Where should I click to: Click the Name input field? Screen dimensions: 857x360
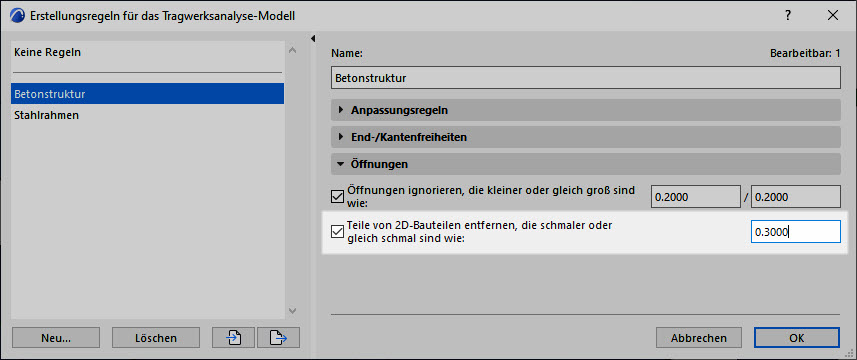click(x=585, y=78)
